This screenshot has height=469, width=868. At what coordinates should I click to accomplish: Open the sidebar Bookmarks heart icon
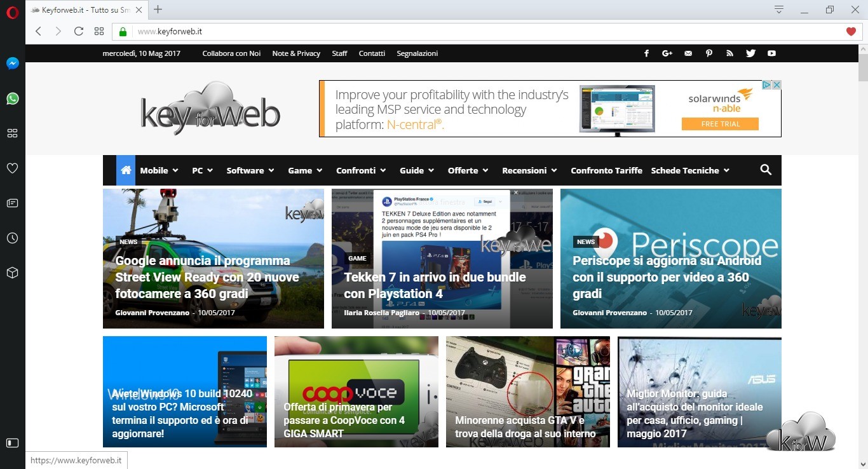pos(12,168)
